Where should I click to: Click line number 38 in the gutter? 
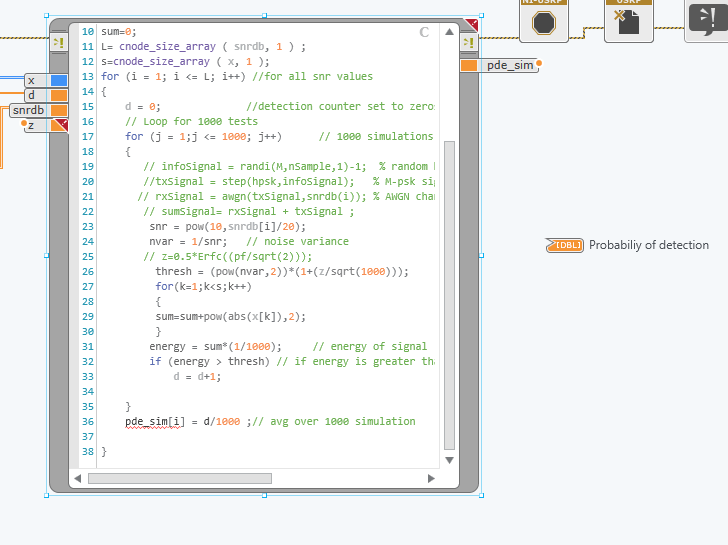[x=88, y=452]
